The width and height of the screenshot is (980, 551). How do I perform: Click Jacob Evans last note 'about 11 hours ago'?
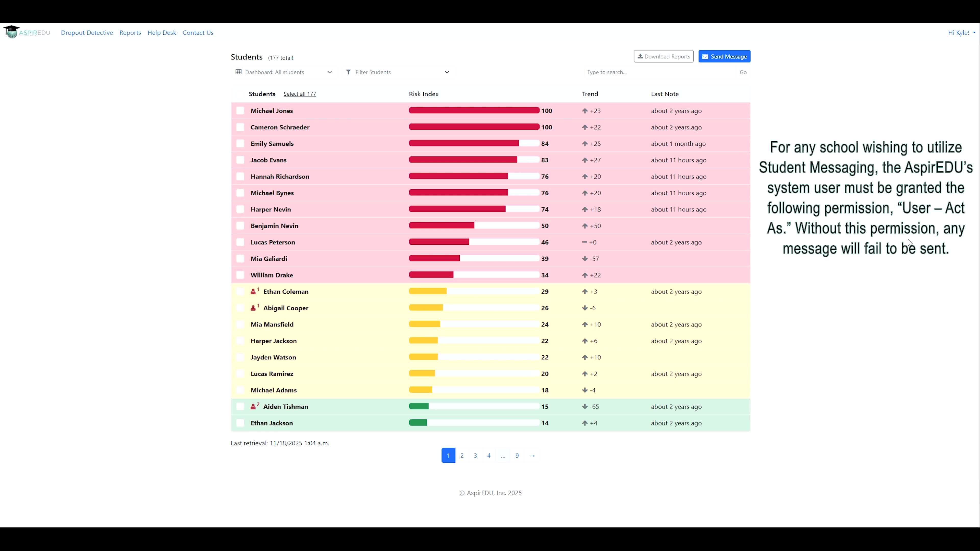coord(678,160)
